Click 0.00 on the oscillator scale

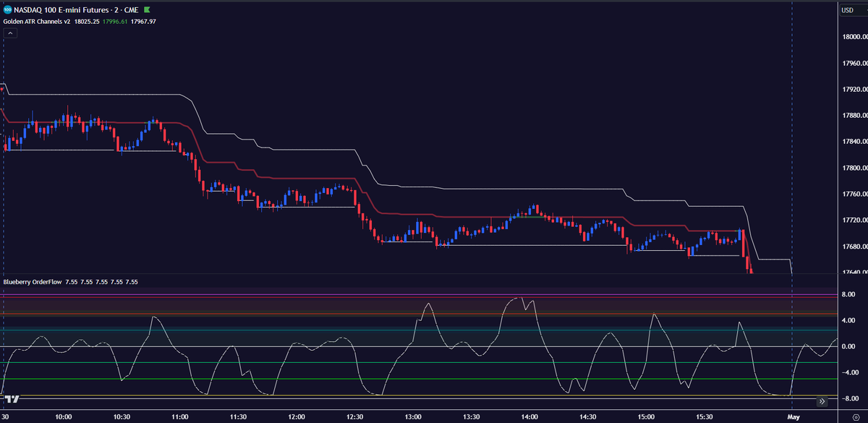[849, 346]
